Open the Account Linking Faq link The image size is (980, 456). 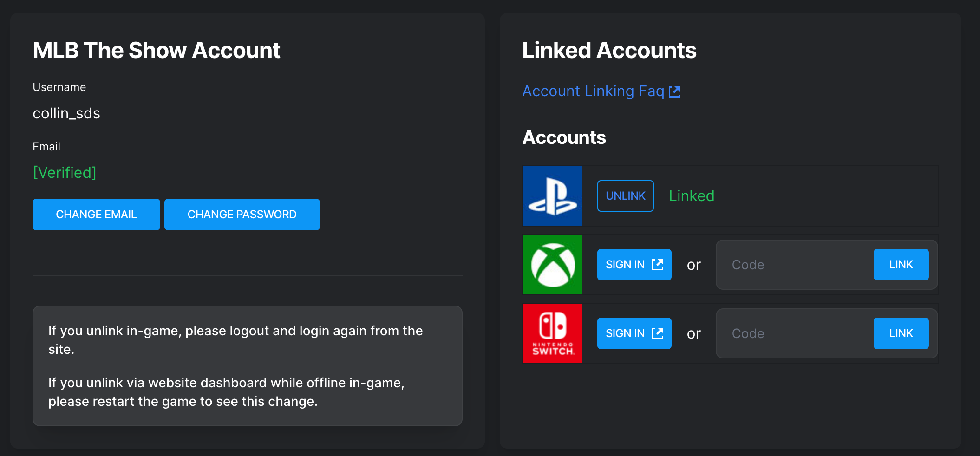point(593,91)
